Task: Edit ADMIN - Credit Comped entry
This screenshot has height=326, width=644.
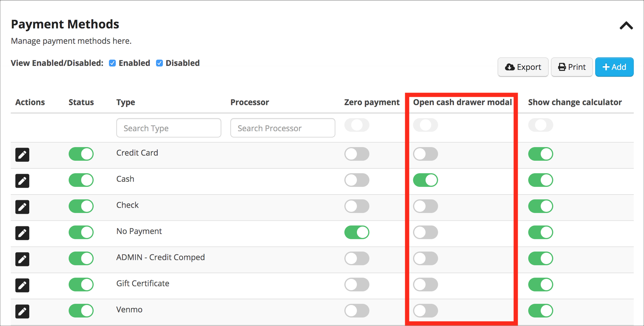Action: point(22,259)
